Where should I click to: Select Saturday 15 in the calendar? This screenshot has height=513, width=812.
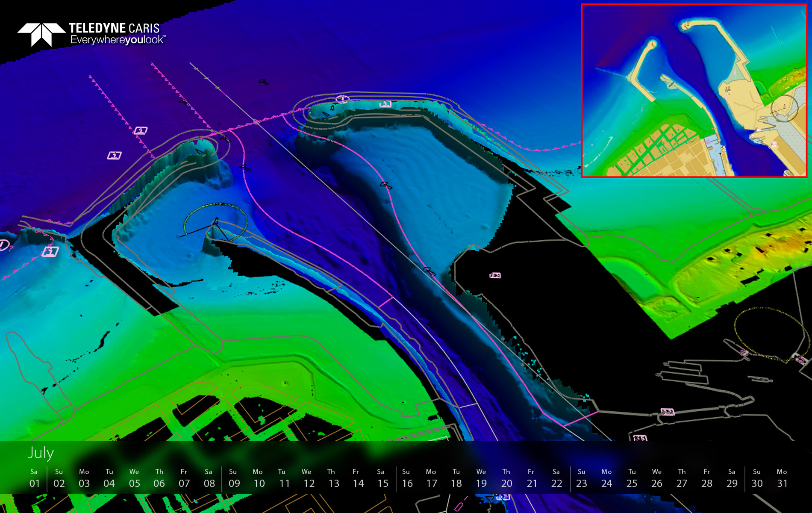[x=382, y=478]
